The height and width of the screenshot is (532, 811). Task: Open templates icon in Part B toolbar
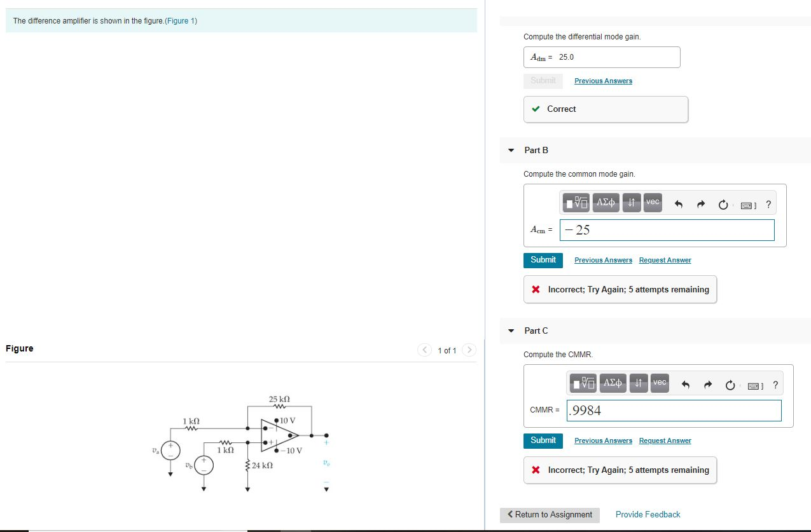point(576,203)
